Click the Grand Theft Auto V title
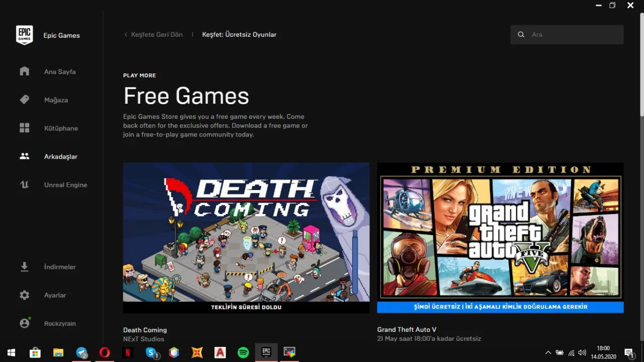644x362 pixels. [407, 330]
